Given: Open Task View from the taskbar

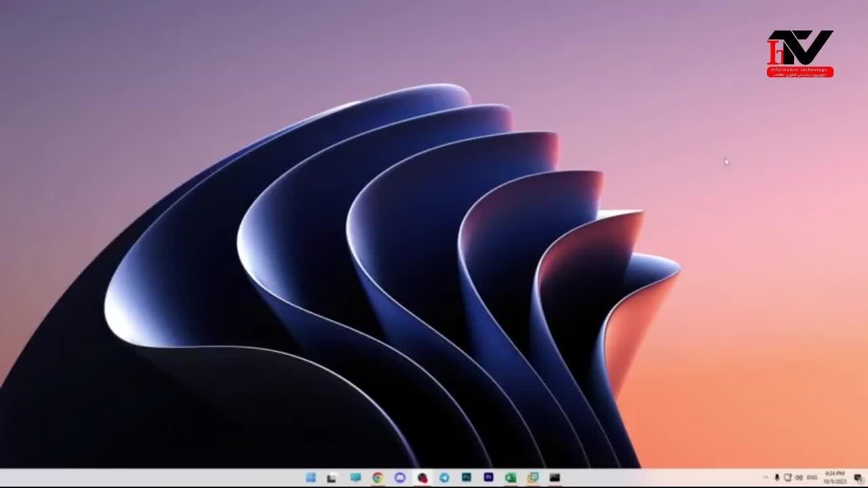Looking at the screenshot, I should (x=332, y=478).
